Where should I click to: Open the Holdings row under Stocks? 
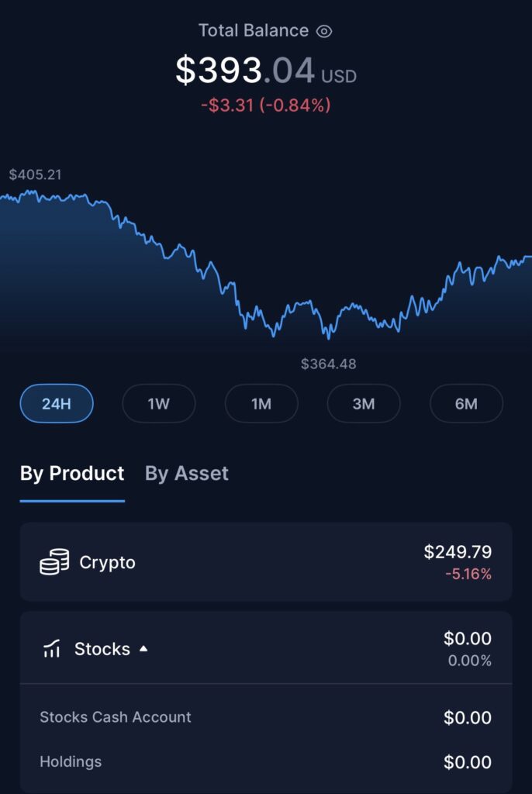71,762
